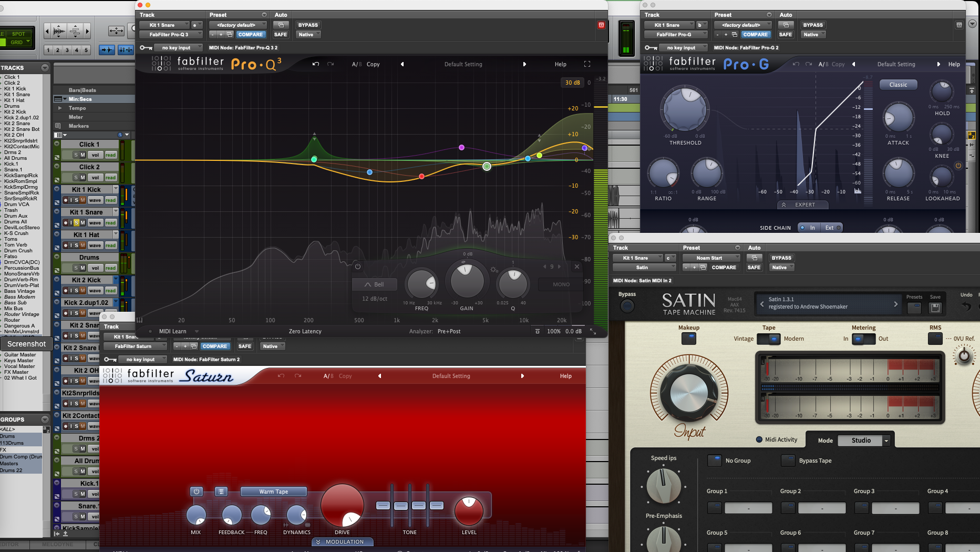This screenshot has width=980, height=552.
Task: Click Saturn band save preset icon
Action: coord(221,492)
